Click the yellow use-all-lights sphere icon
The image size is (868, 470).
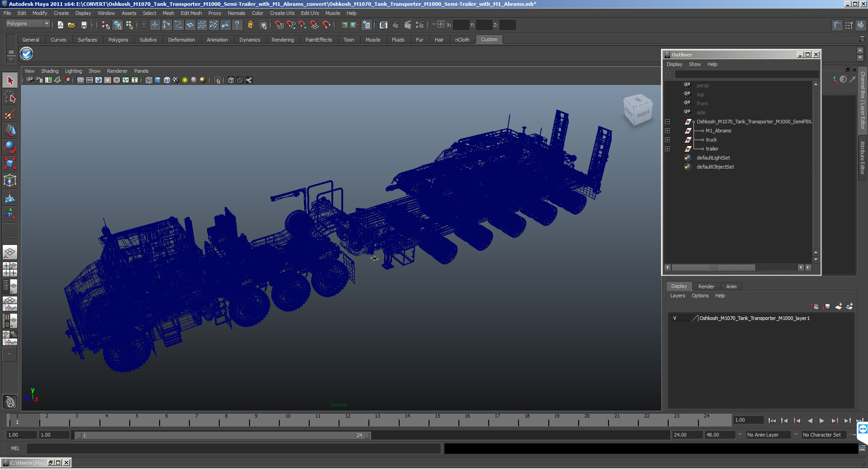click(184, 80)
